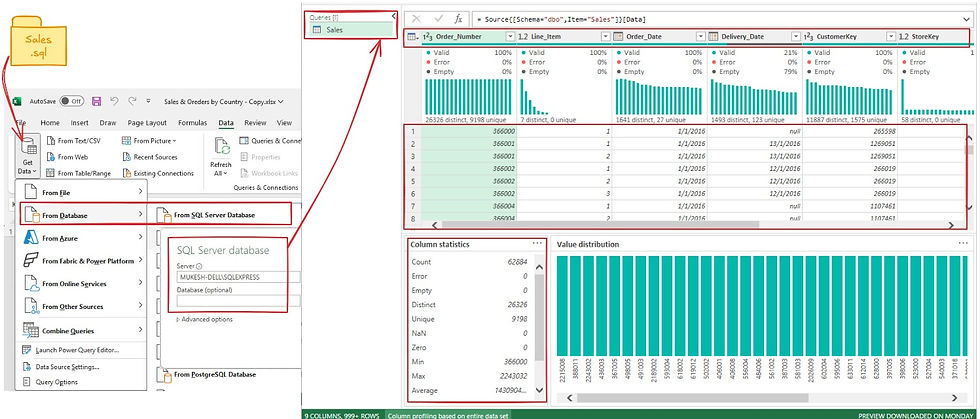This screenshot has width=980, height=419.
Task: Choose From Table/Range in the ribbon
Action: tap(78, 173)
